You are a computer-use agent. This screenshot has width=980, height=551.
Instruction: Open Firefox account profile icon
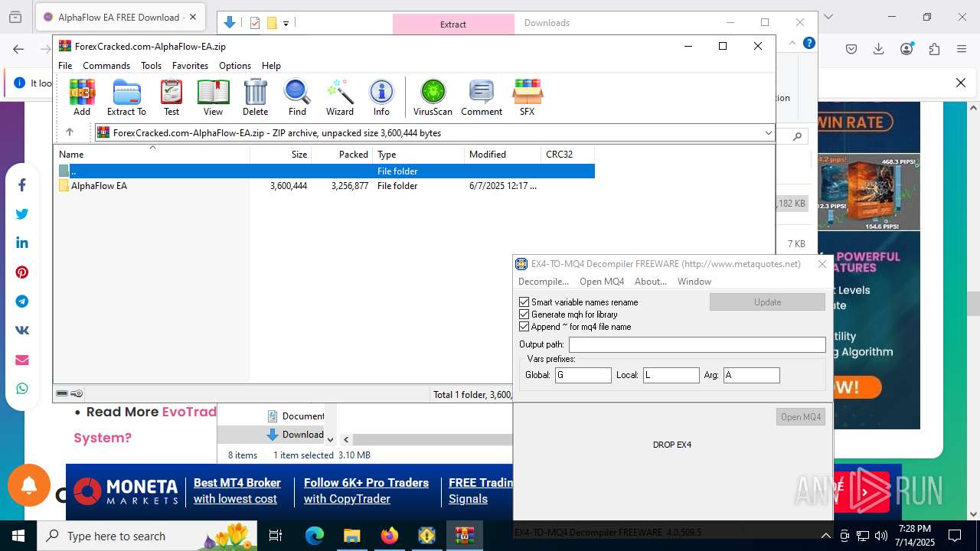click(x=907, y=49)
